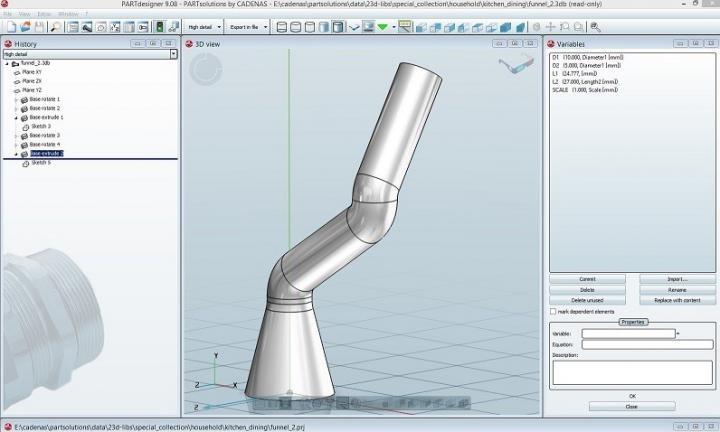Image resolution: width=720 pixels, height=432 pixels.
Task: Click the yellow annotation pointer icon in toolbar
Action: point(405,27)
